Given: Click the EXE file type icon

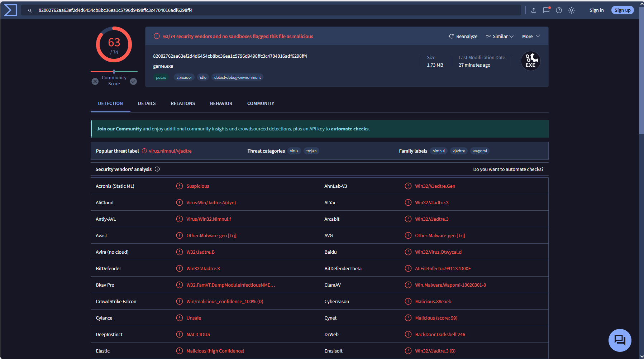Looking at the screenshot, I should 530,61.
